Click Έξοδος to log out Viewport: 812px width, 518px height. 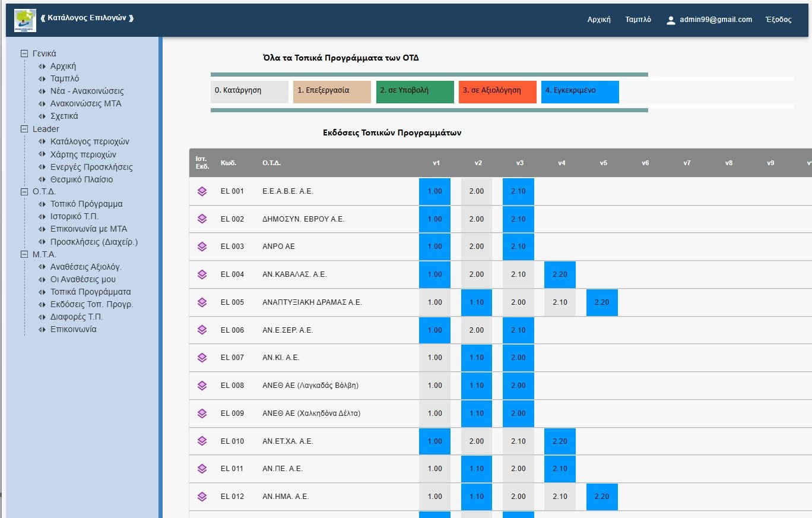[778, 20]
